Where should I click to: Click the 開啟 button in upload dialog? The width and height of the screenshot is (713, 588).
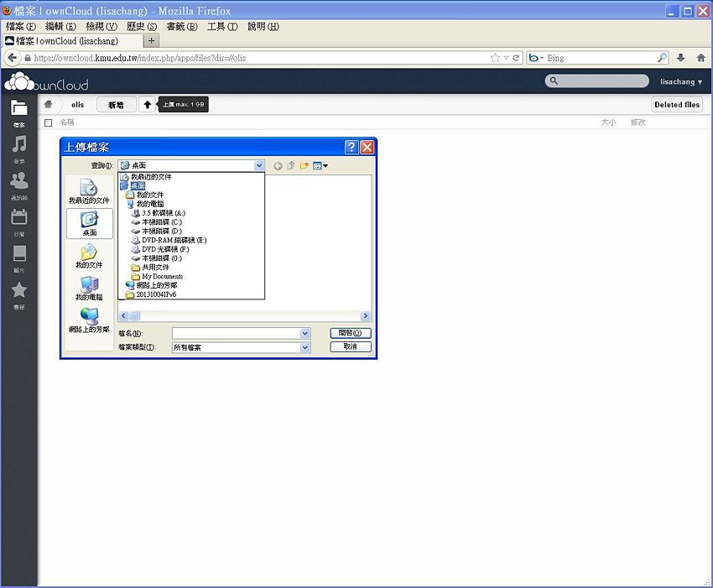350,333
